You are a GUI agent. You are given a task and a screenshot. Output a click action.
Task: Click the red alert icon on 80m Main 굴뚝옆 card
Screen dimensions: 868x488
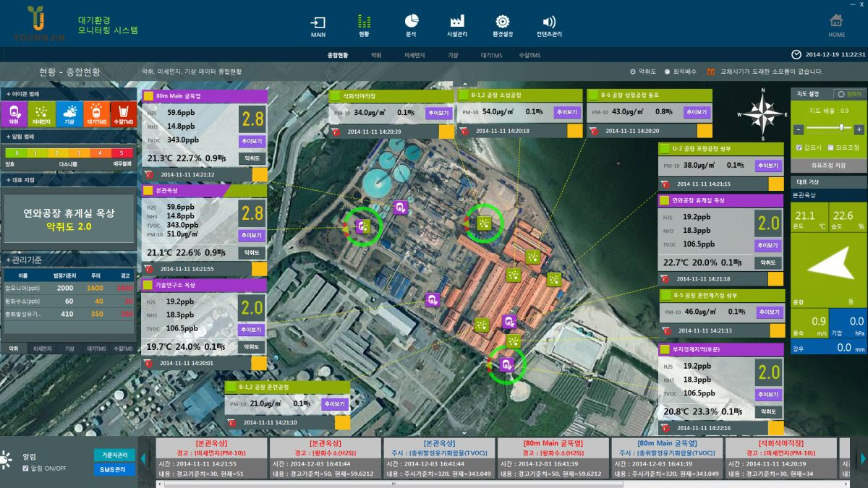tap(148, 174)
